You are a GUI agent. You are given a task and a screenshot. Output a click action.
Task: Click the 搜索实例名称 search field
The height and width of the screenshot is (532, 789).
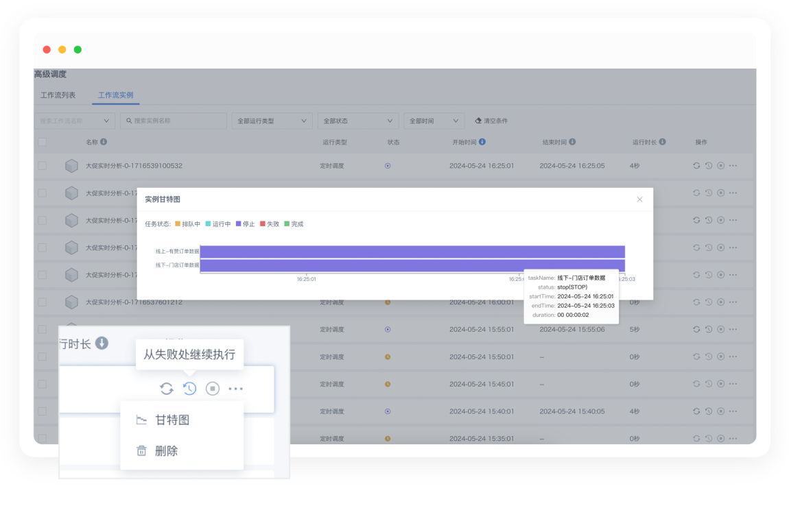(x=173, y=121)
